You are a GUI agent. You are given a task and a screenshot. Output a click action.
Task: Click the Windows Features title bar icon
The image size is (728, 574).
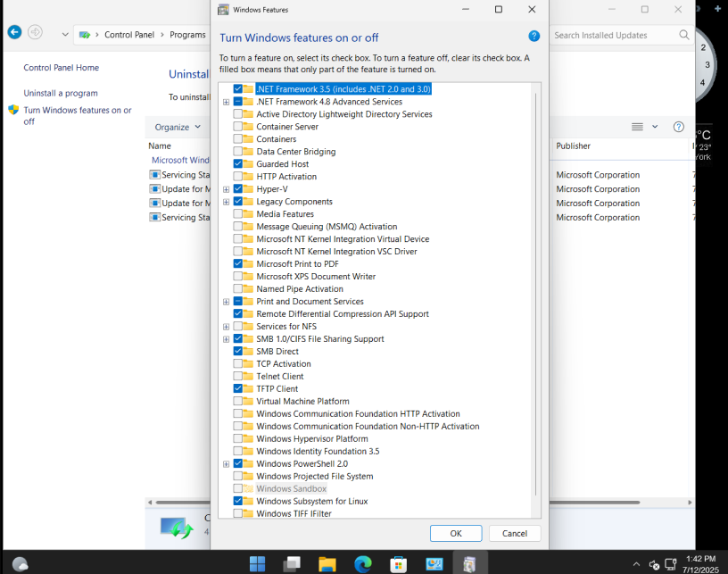click(x=223, y=9)
